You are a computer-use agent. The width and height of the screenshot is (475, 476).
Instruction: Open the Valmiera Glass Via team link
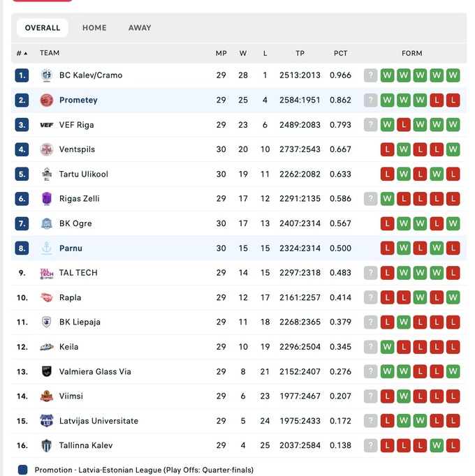tap(95, 372)
